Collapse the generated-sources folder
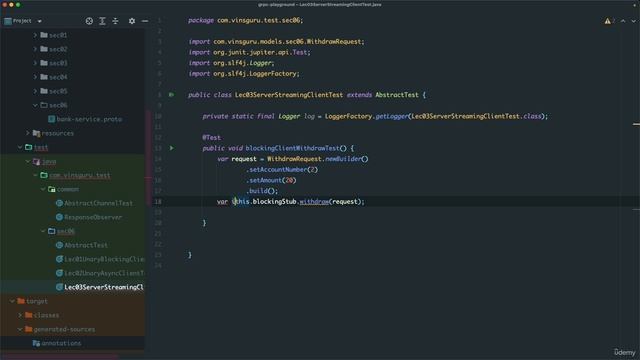Viewport: 640px width, 360px height. coord(20,329)
